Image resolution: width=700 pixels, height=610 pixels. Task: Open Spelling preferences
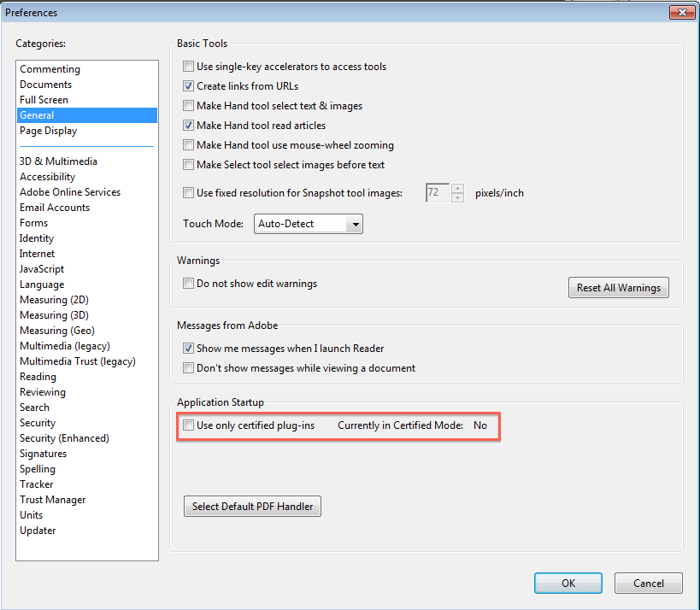click(x=87, y=469)
